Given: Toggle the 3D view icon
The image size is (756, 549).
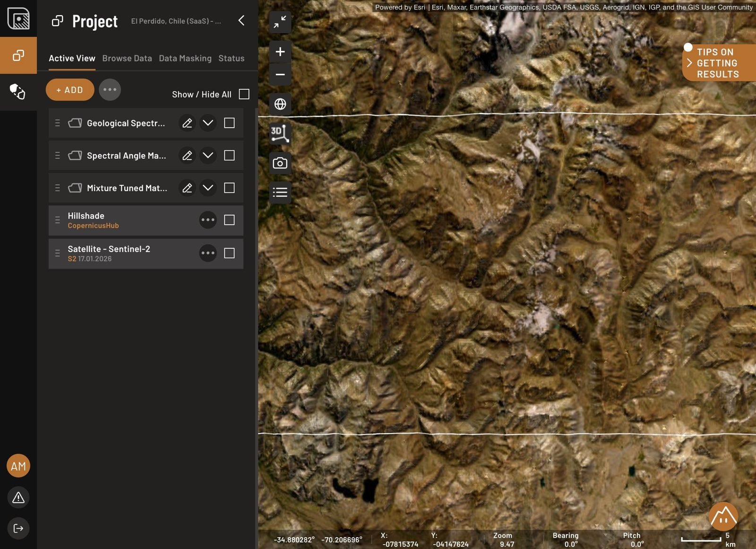Looking at the screenshot, I should pyautogui.click(x=280, y=133).
